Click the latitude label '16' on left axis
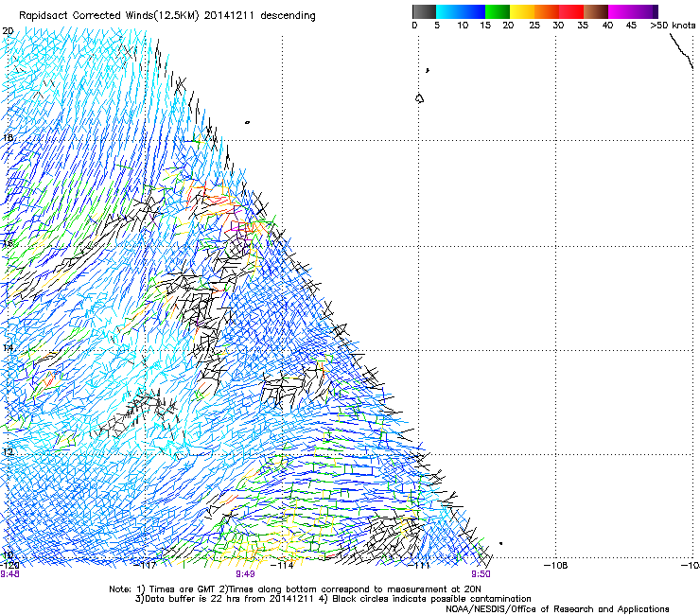700x615 pixels. point(8,243)
